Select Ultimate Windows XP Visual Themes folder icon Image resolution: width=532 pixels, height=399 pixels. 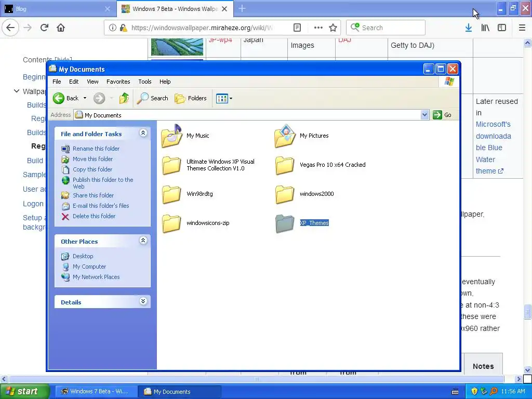click(171, 165)
